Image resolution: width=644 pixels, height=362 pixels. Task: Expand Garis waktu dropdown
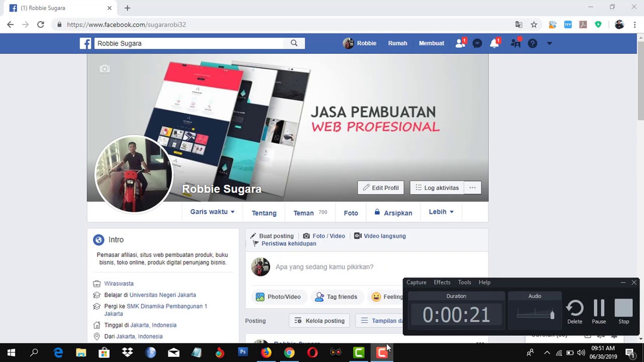pyautogui.click(x=212, y=212)
